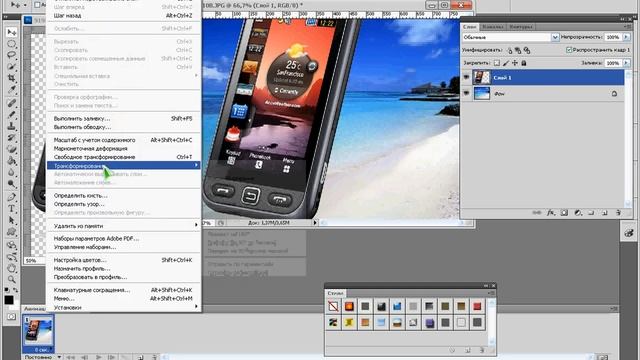Choose Свободное трансформирование menu item
640x360 pixels.
[x=123, y=157]
